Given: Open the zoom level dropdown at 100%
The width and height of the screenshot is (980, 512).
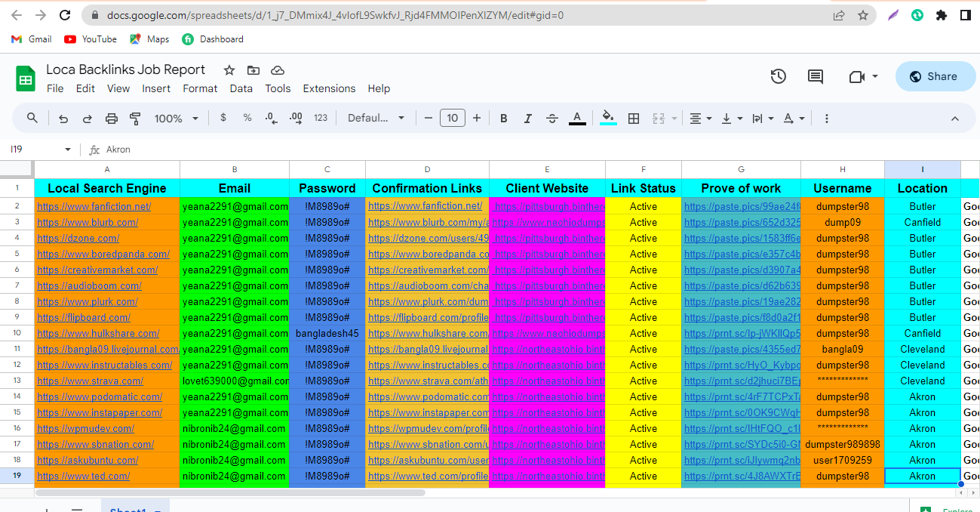Looking at the screenshot, I should click(x=177, y=119).
